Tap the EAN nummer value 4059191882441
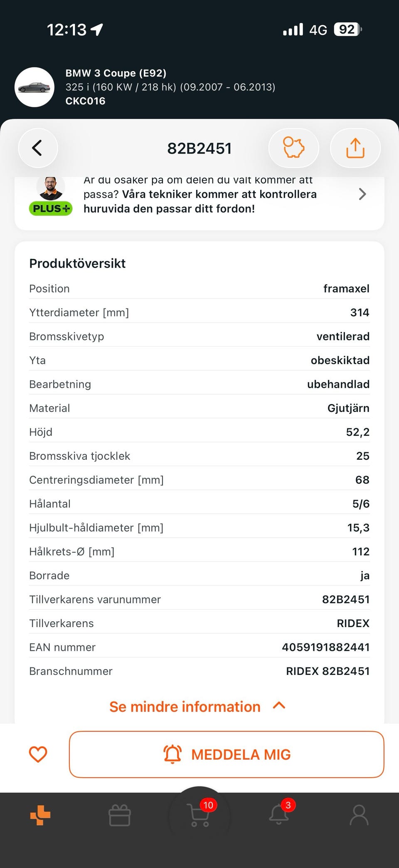399x868 pixels. (326, 647)
